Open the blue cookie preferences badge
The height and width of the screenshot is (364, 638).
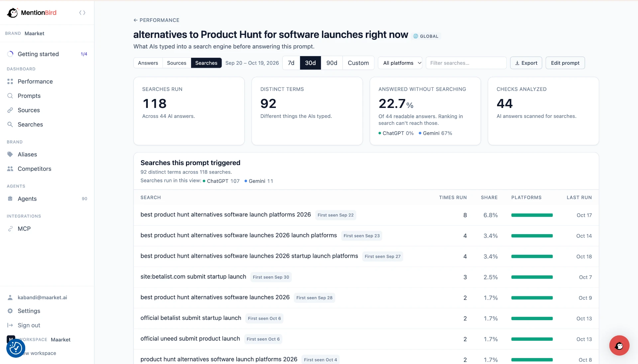tap(16, 348)
